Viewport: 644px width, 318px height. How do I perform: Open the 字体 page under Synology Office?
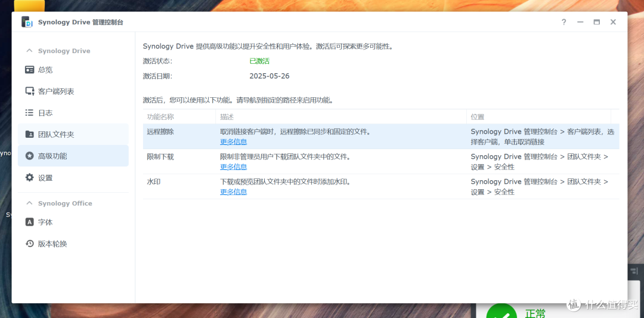pyautogui.click(x=73, y=223)
